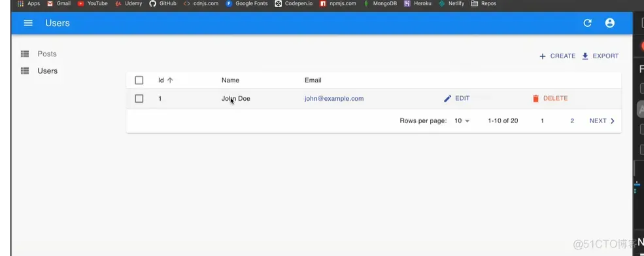Open the Apps bookmark in the bookmarks bar
The image size is (644, 256).
29,3
